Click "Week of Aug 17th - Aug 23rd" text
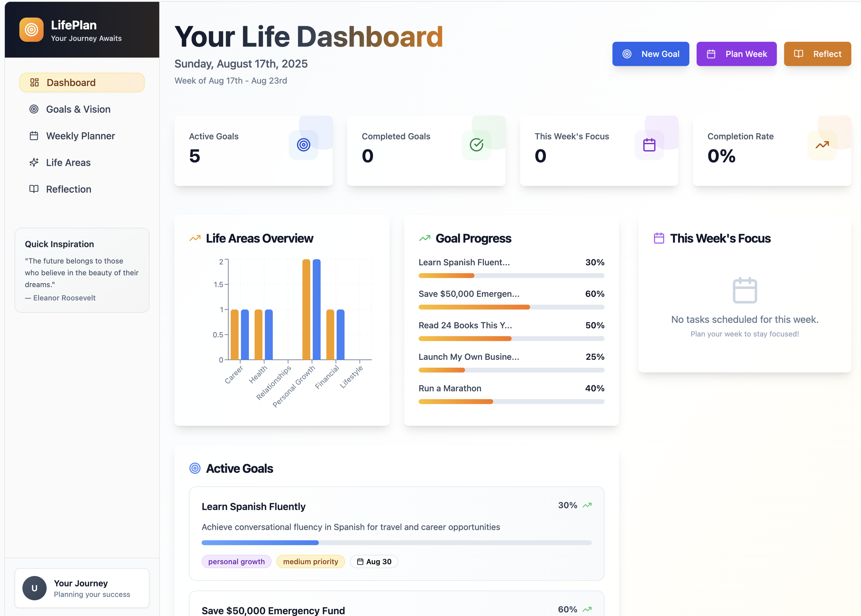 click(x=230, y=81)
